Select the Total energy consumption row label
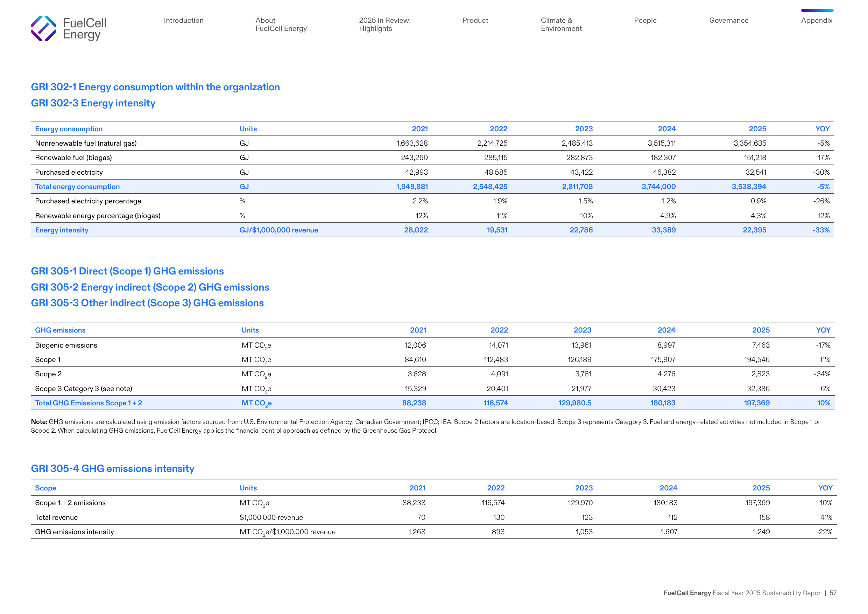868x614 pixels. pyautogui.click(x=77, y=187)
